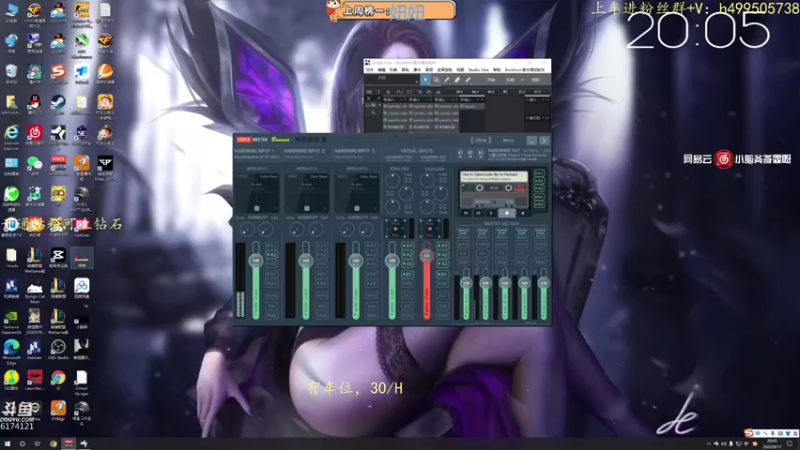Open the GeForce Experience desktop icon
Screen dimensions: 800x450
[x=11, y=321]
